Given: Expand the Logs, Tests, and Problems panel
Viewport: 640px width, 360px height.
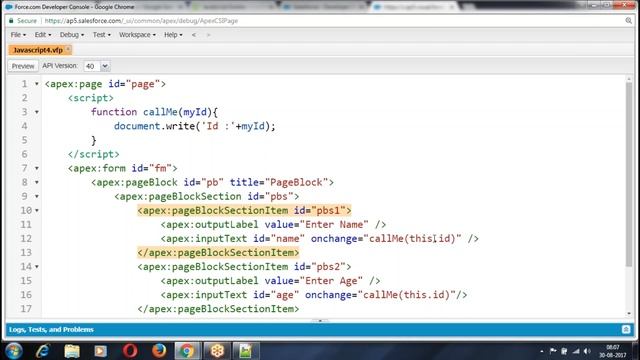Looking at the screenshot, I should pyautogui.click(x=626, y=329).
